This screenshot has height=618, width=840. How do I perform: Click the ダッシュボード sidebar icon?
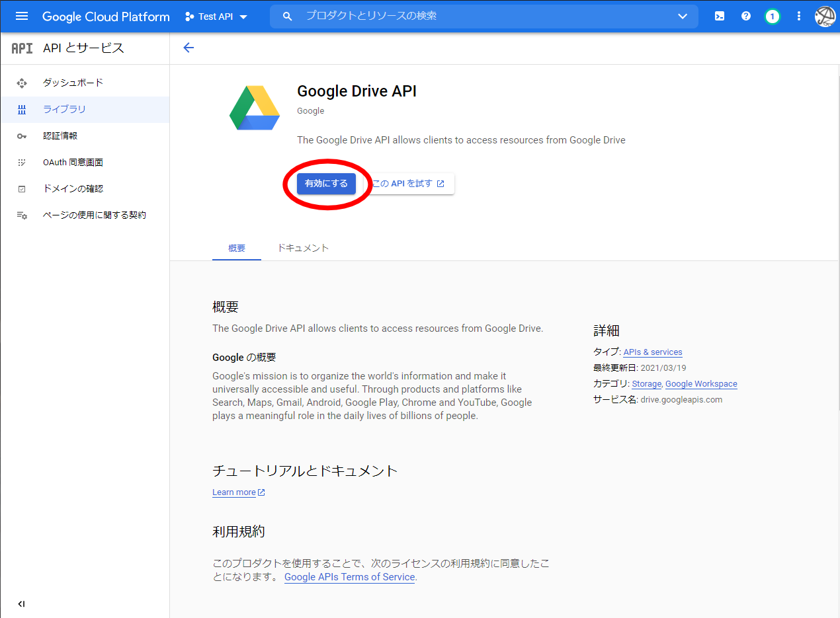22,83
